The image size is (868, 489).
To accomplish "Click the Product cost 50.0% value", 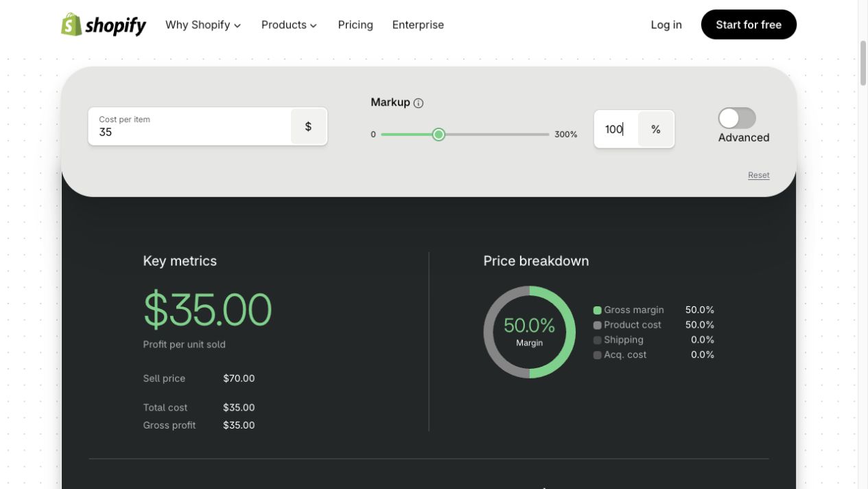I will [x=700, y=325].
